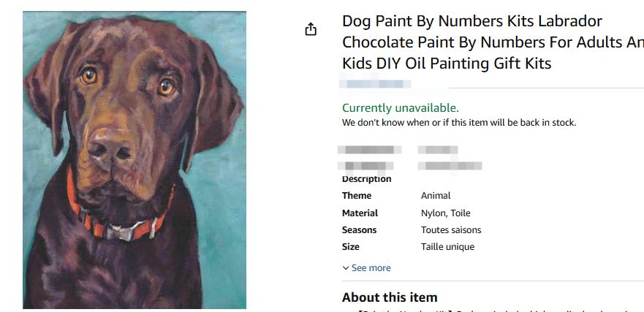Select the Theme attribute label

[357, 196]
